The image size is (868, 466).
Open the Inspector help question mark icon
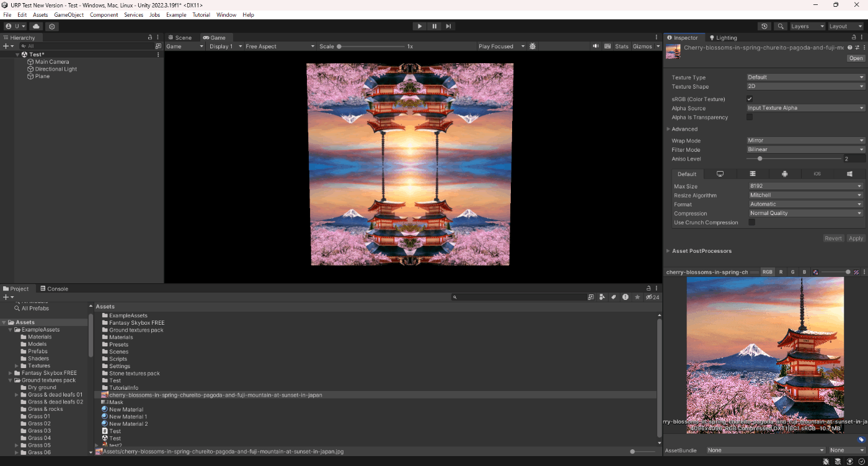tap(849, 47)
